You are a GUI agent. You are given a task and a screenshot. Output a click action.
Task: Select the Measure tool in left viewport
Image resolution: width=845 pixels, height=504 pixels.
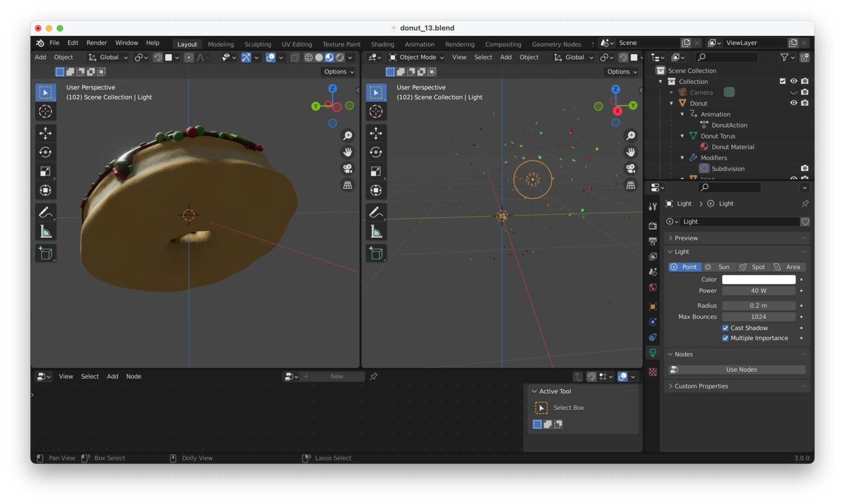click(46, 232)
